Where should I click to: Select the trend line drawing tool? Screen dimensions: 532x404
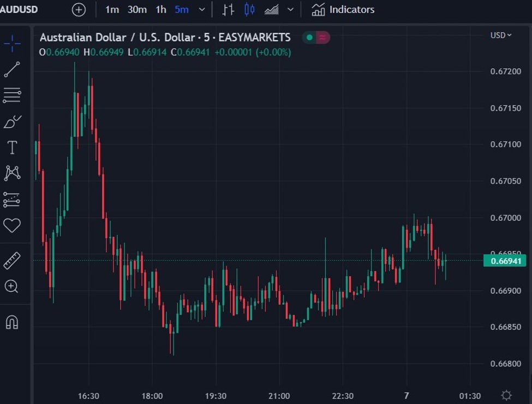[x=12, y=69]
